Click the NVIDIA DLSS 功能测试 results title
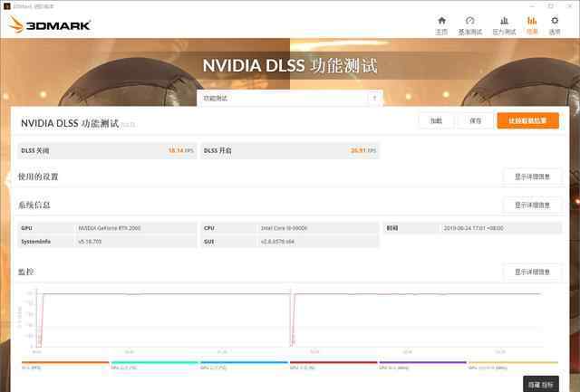 point(70,123)
